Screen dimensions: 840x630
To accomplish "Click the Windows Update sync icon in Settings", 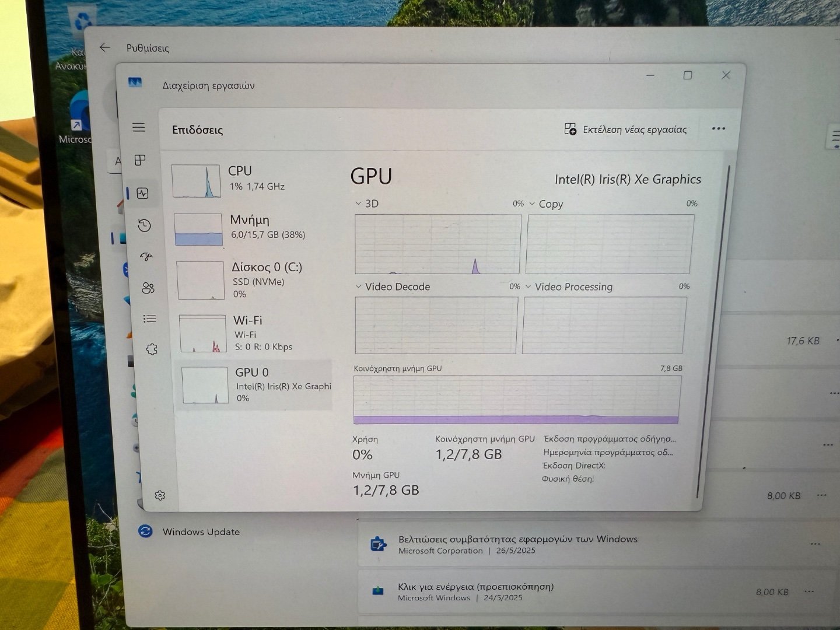I will [x=145, y=531].
